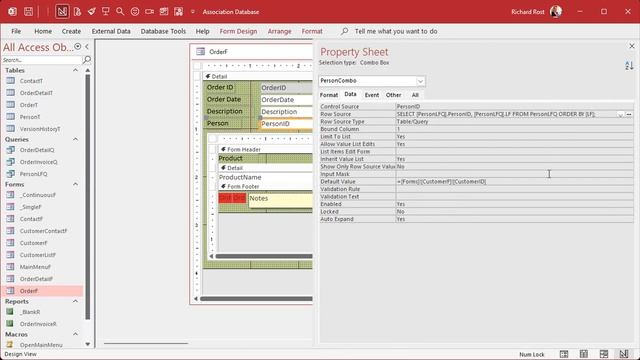Switch to Datasheet View in the status bar
Viewport: 640px width, 360px height.
[584, 354]
